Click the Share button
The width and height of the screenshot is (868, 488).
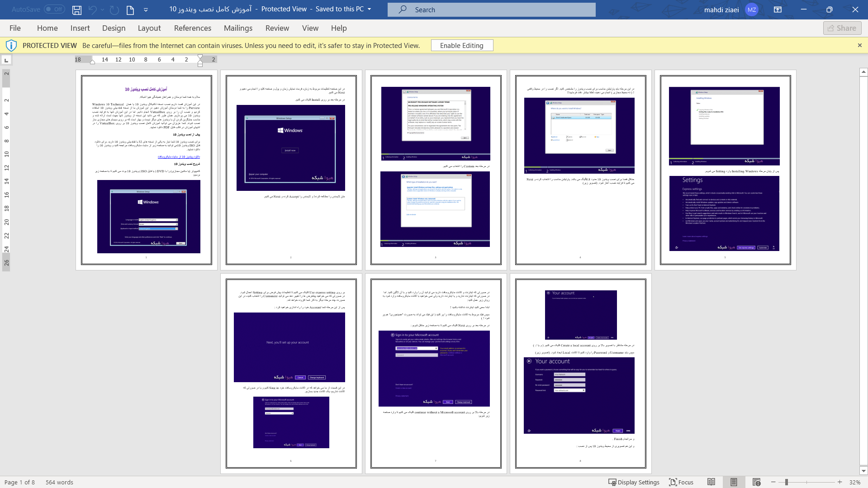pos(842,28)
